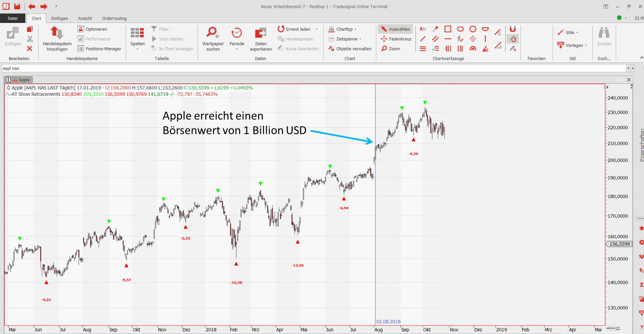The height and width of the screenshot is (334, 644).
Task: Enable Fadenkreuz crosshair mode
Action: (396, 39)
